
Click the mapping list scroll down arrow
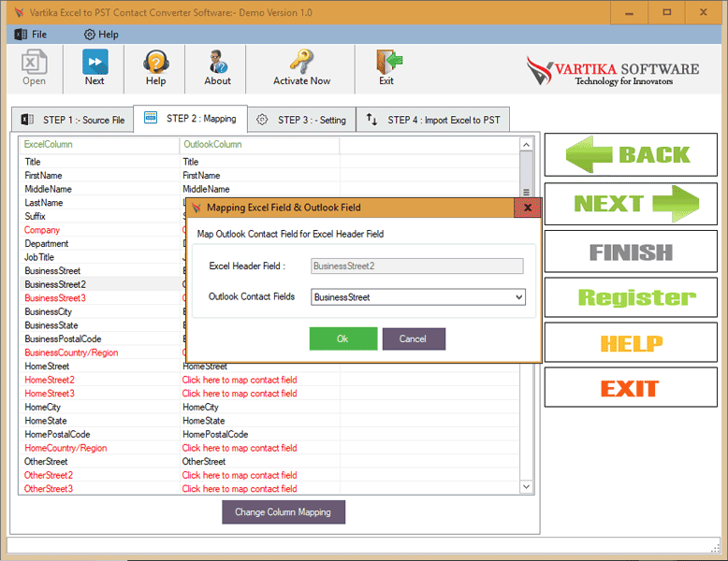pos(526,487)
